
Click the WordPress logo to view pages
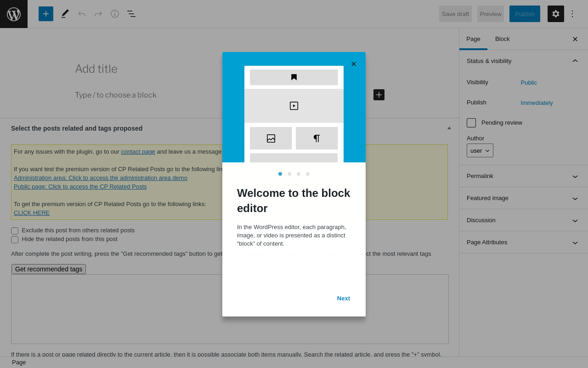click(14, 14)
